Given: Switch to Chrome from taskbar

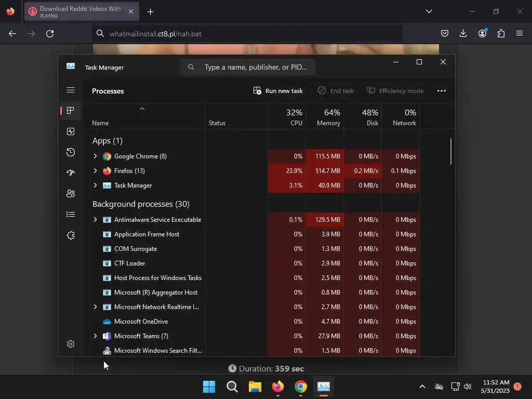Looking at the screenshot, I should coord(301,387).
